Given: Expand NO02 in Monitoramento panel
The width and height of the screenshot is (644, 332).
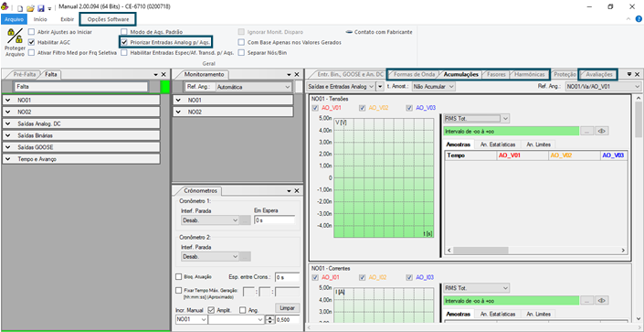Looking at the screenshot, I should coord(178,112).
